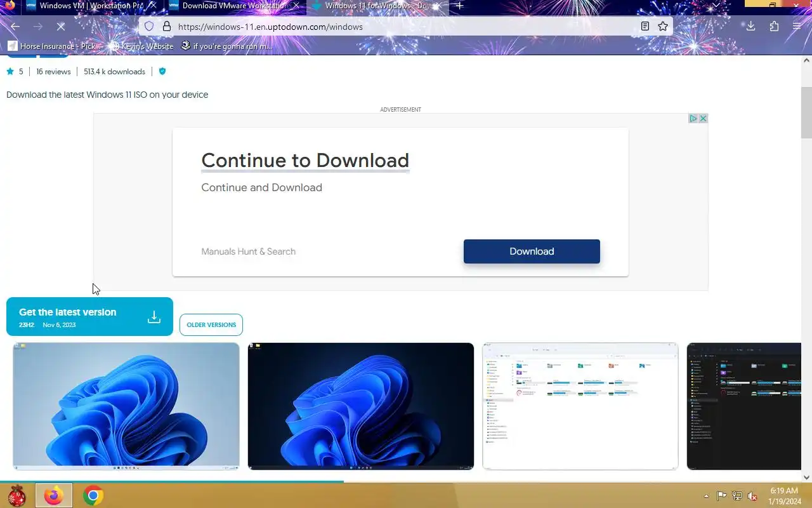Image resolution: width=812 pixels, height=508 pixels.
Task: Click the 16 reviews link
Action: pos(53,72)
